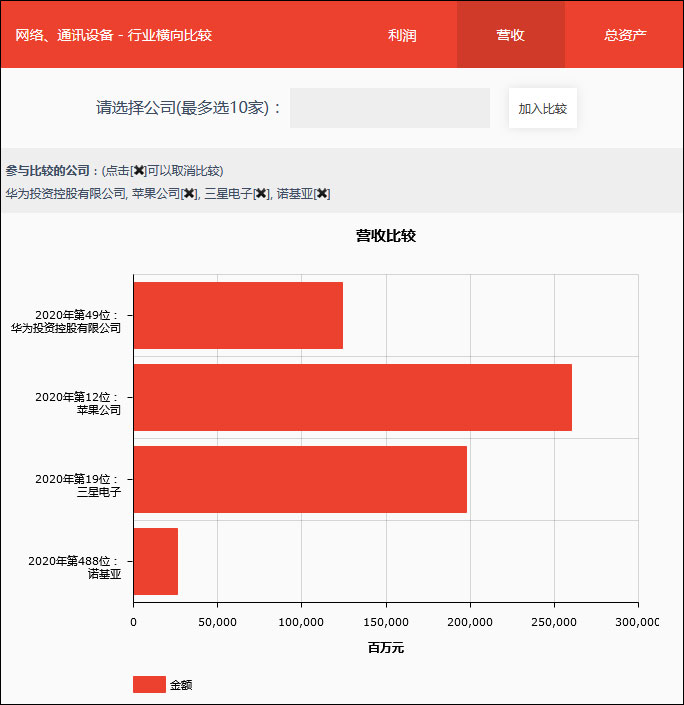The width and height of the screenshot is (684, 705).
Task: Click the 250,000 x-axis tick label
Action: click(554, 622)
